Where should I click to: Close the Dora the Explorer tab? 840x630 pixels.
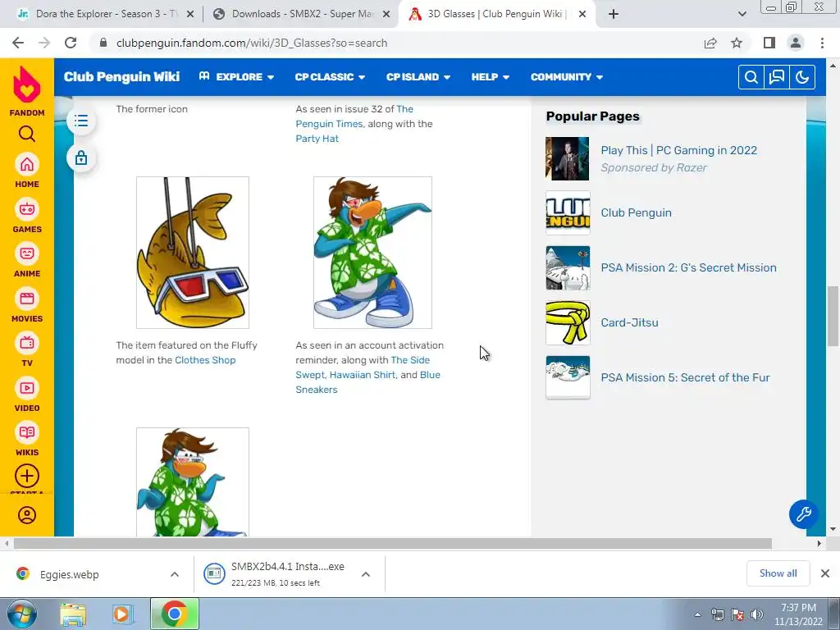coord(190,15)
